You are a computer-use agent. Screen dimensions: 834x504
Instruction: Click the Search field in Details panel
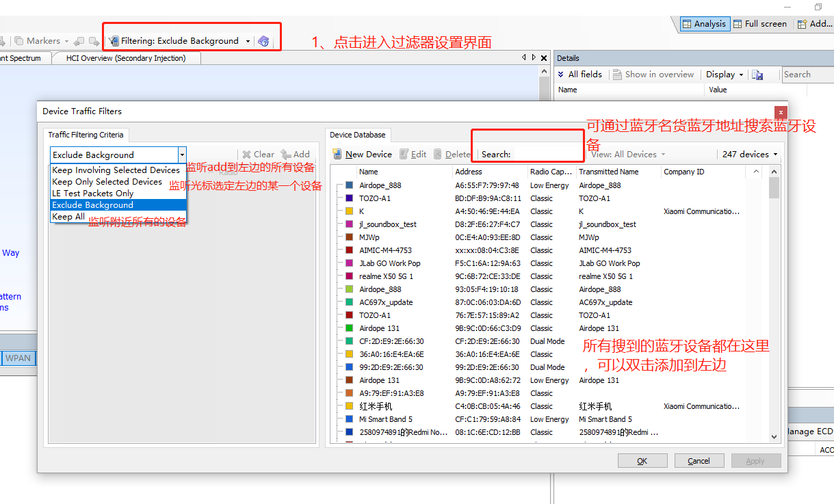[x=807, y=75]
